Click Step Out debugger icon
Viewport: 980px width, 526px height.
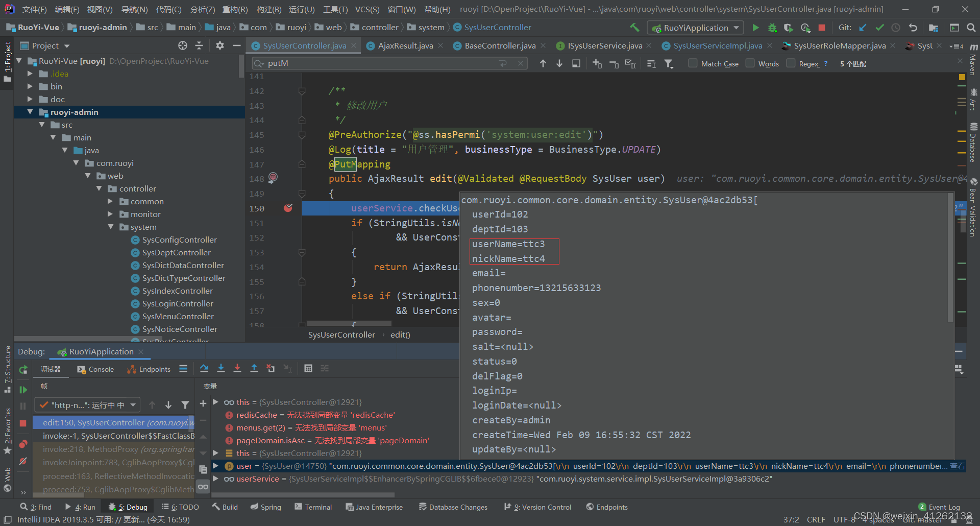tap(254, 368)
